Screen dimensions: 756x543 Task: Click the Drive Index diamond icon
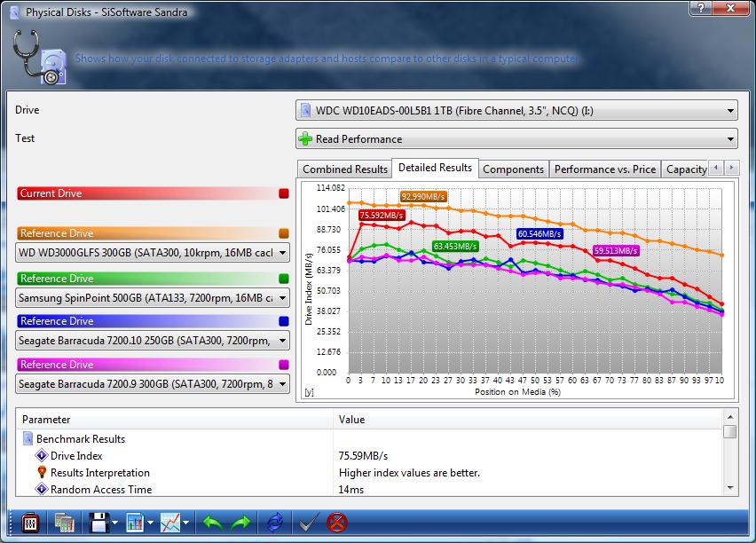42,456
